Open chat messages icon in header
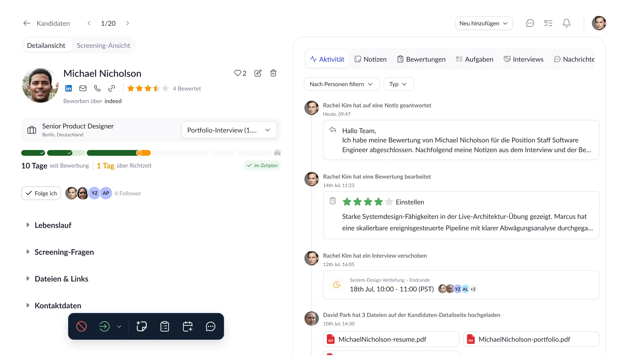Screen dimensions: 627x364 point(530,23)
